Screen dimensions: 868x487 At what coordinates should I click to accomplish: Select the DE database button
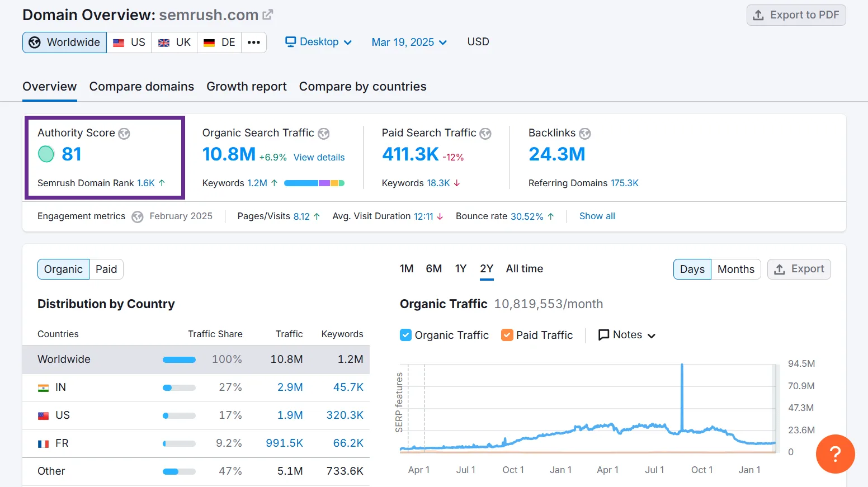219,42
